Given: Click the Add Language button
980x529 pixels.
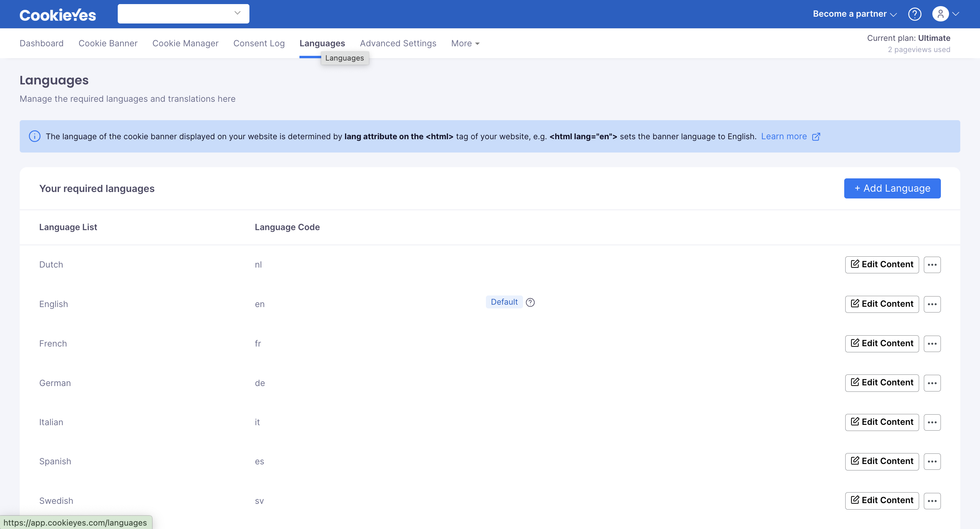Looking at the screenshot, I should click(892, 188).
